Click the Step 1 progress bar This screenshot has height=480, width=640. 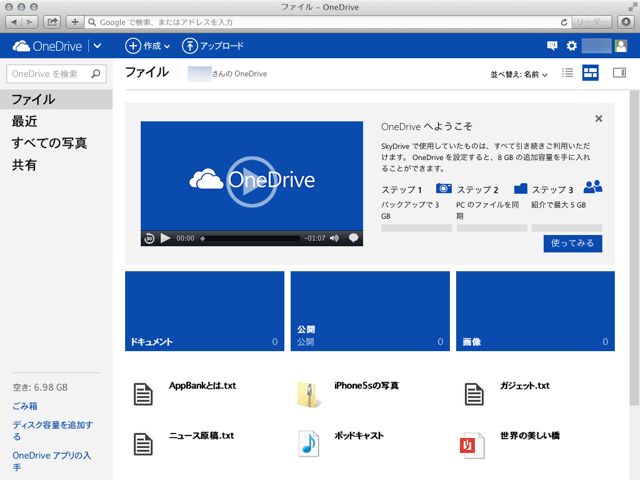pyautogui.click(x=416, y=228)
